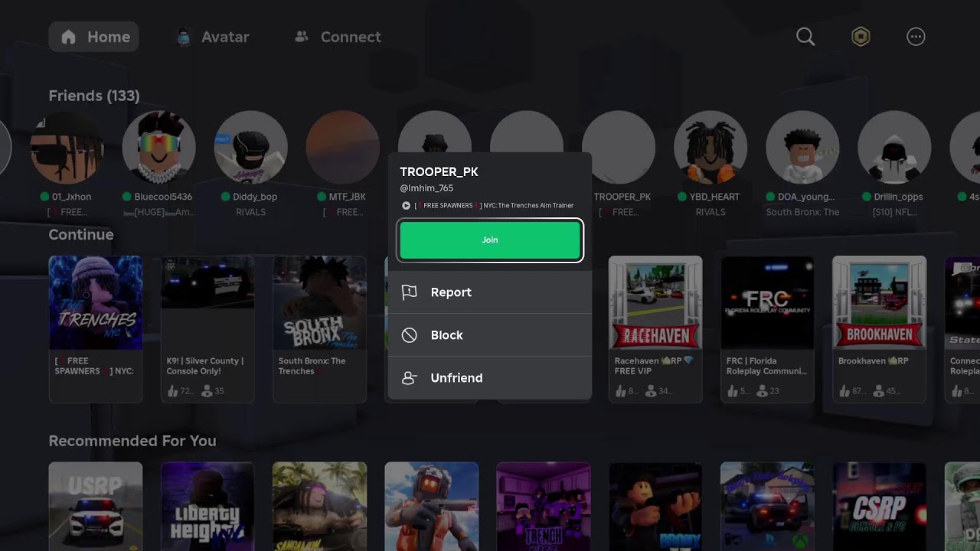Open the recommended game with orange-eyed gunman
Viewport: 980px width, 551px height.
pos(431,507)
